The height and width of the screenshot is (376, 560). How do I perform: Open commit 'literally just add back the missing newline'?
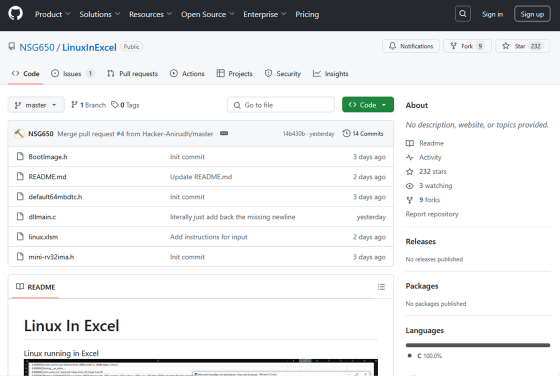[x=232, y=217]
